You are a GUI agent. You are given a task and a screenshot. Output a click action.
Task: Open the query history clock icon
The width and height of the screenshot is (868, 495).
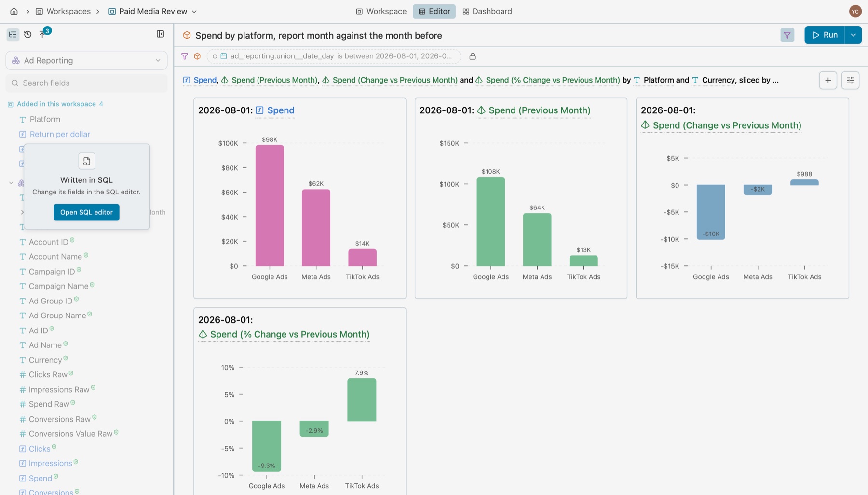pos(27,34)
